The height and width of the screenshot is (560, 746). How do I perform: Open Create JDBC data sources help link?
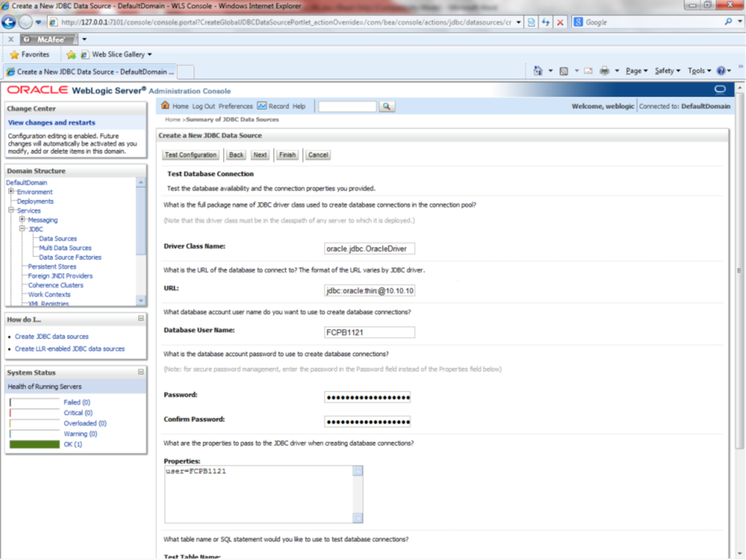[x=52, y=336]
